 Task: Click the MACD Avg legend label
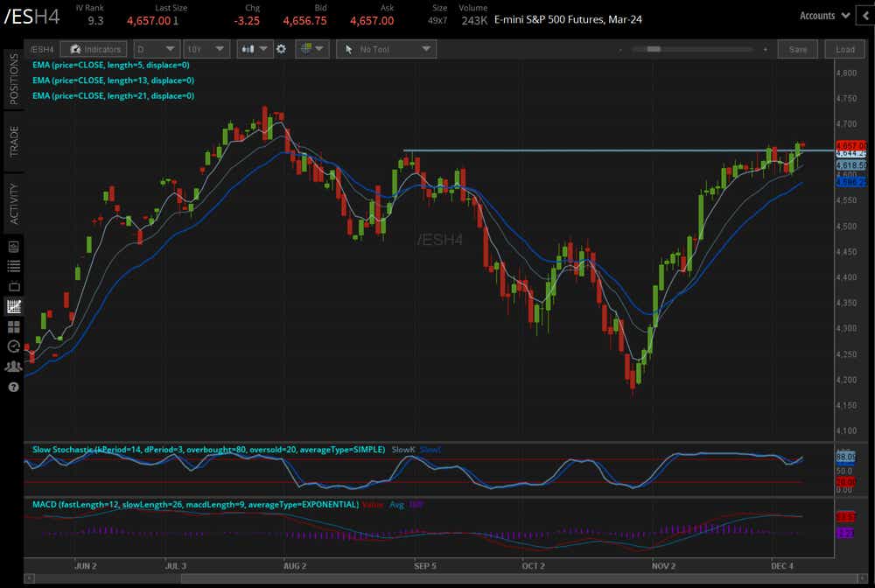pyautogui.click(x=396, y=504)
